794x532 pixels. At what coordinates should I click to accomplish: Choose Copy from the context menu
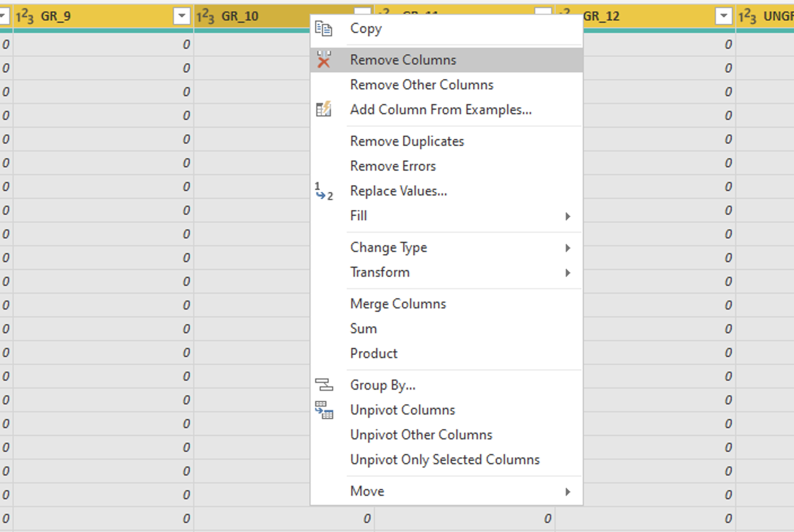(x=447, y=28)
